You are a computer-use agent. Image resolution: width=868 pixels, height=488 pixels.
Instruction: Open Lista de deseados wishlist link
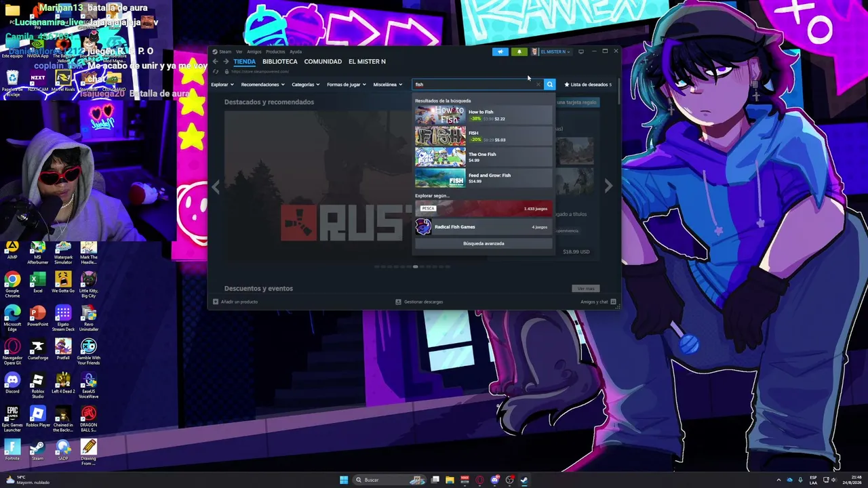(588, 85)
